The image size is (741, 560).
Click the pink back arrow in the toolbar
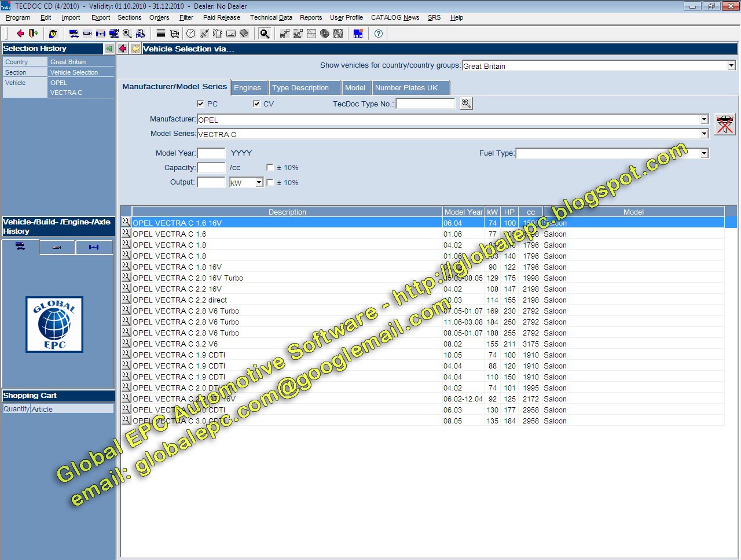[20, 34]
